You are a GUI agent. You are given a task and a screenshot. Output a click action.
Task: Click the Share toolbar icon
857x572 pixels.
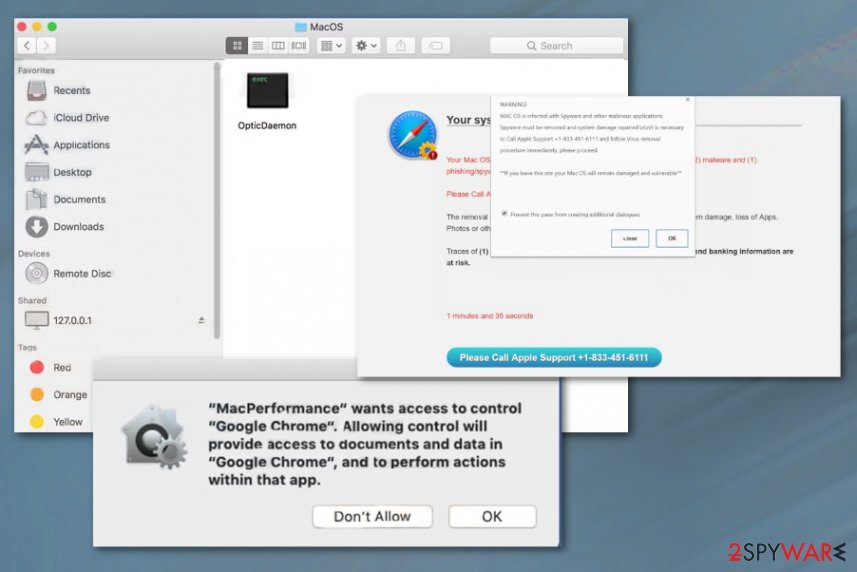click(x=401, y=46)
